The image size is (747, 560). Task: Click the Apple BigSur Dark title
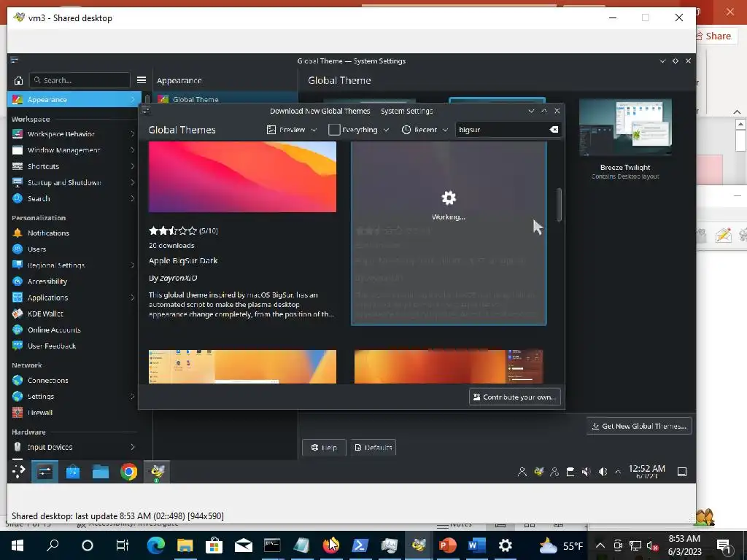[183, 261]
